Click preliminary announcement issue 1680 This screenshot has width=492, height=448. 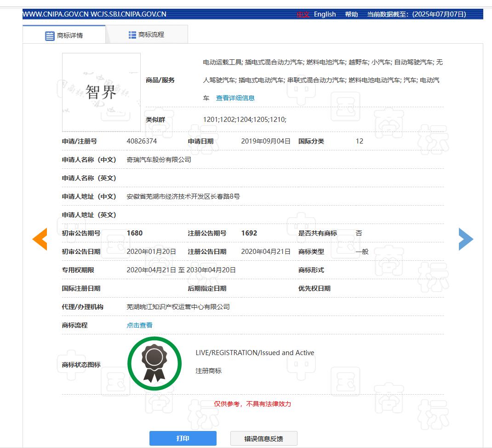coord(135,233)
